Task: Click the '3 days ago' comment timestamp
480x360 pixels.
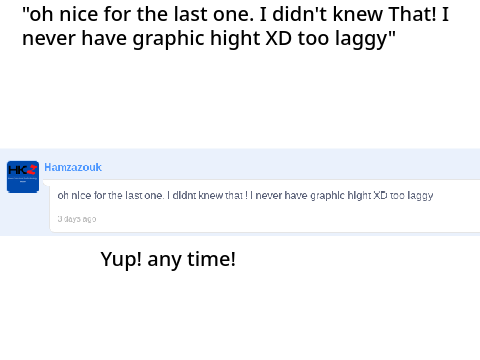Action: tap(77, 219)
